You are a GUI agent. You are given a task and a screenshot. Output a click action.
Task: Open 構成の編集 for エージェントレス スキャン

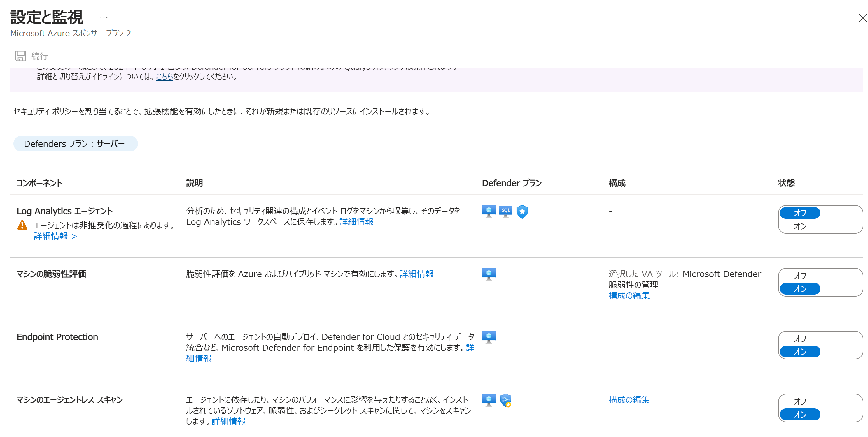[629, 400]
